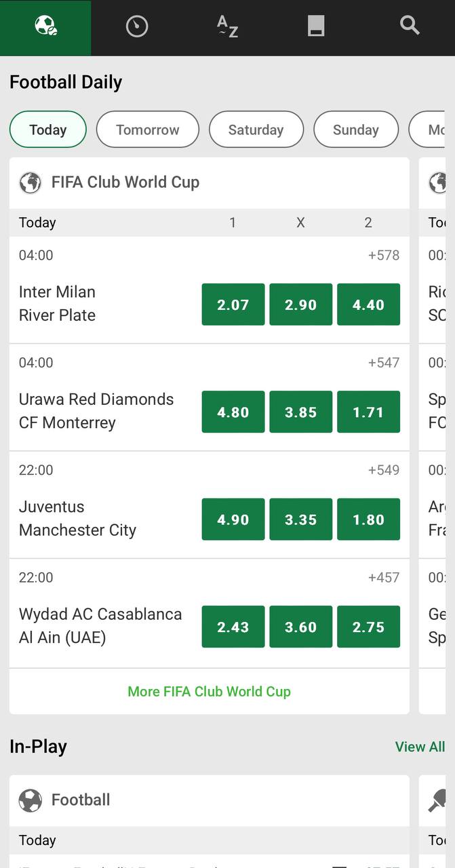Pick Inter Milan win odds 2.07
The width and height of the screenshot is (455, 868).
pos(233,304)
